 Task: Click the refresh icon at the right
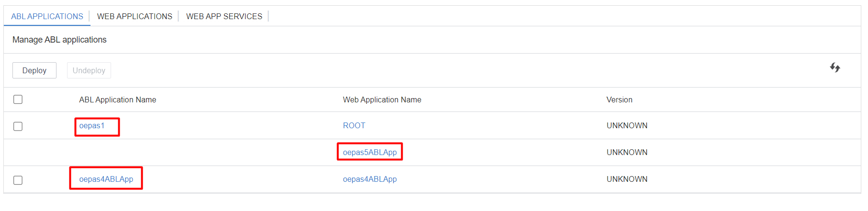[x=835, y=67]
